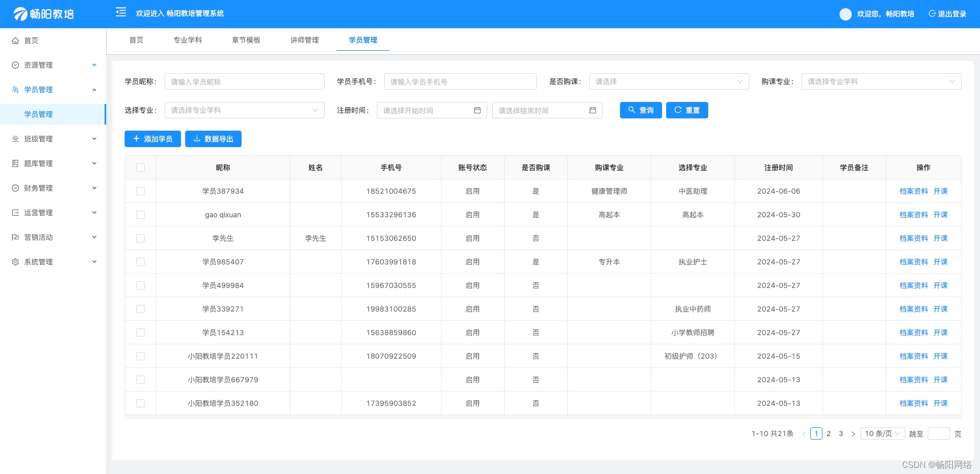Screen dimensions: 980x474
Task: Click the 题库管理 sidebar icon
Action: tap(15, 163)
